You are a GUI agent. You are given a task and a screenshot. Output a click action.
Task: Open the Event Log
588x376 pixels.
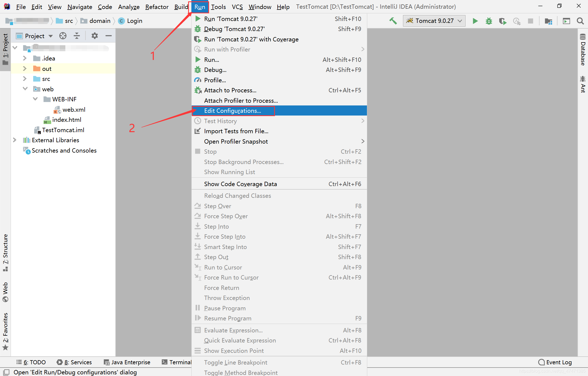click(x=555, y=362)
